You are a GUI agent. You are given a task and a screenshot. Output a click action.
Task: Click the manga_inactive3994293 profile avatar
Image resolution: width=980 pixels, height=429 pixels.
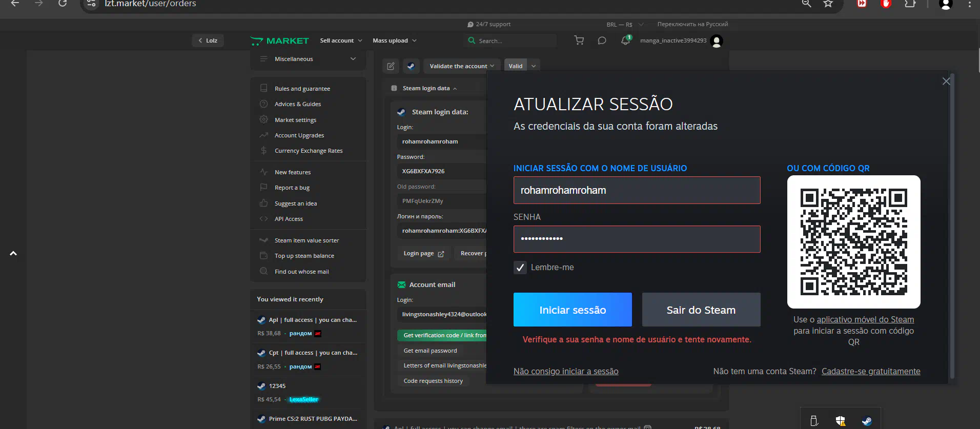point(717,40)
